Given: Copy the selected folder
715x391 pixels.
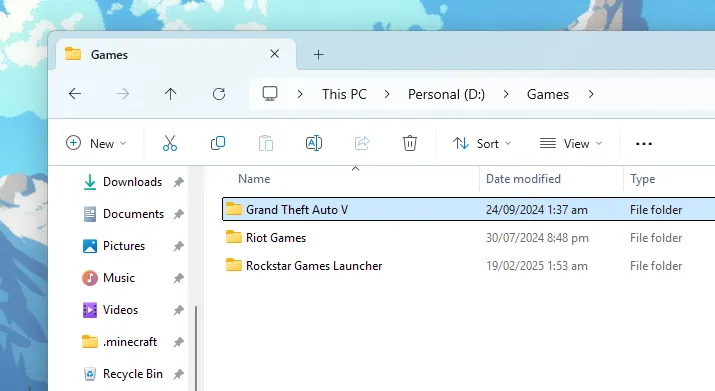Looking at the screenshot, I should 218,143.
